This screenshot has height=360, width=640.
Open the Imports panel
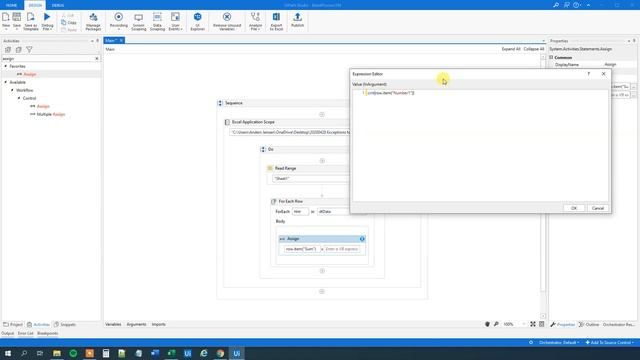[x=159, y=324]
